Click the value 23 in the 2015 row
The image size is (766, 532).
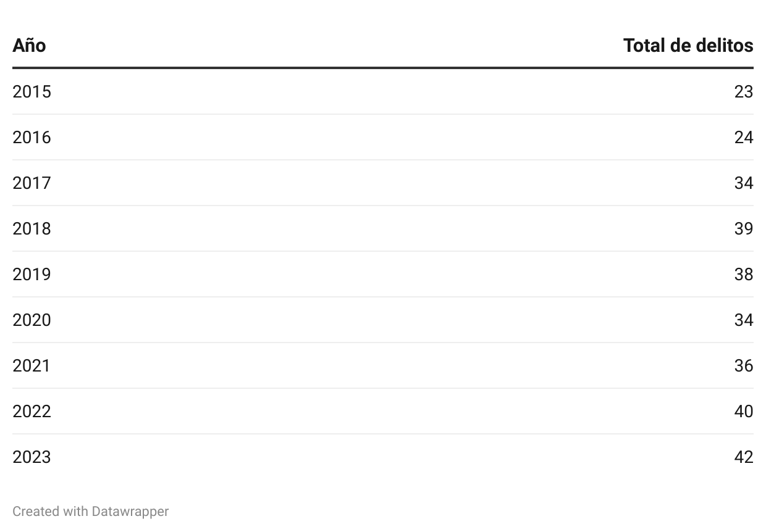coord(743,92)
